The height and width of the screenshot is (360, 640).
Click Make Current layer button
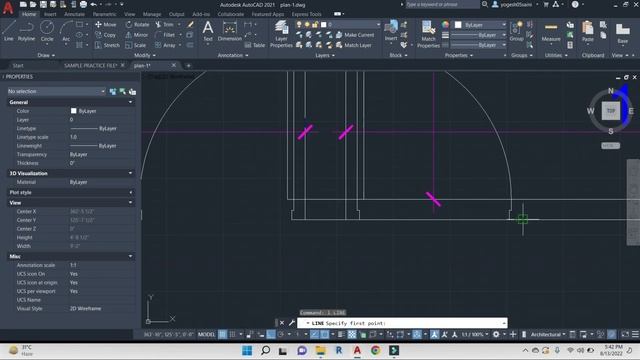coord(354,35)
